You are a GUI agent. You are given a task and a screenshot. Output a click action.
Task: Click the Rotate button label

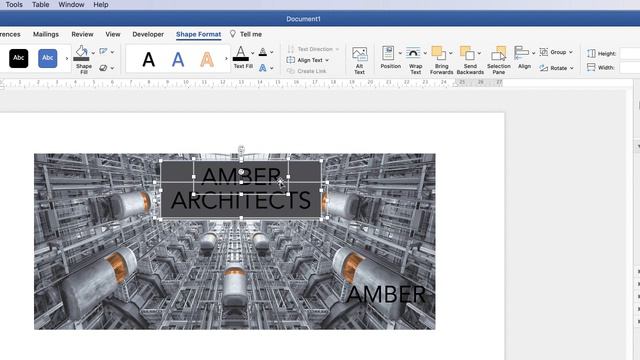(558, 68)
